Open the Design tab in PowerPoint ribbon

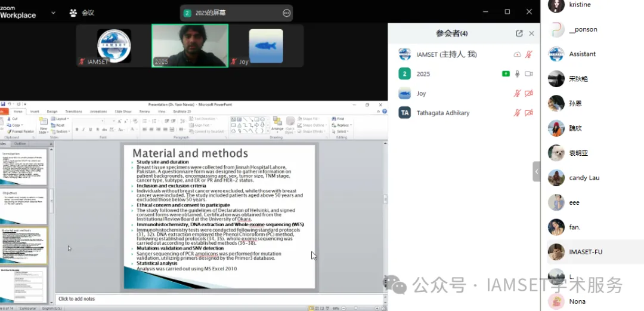point(52,111)
